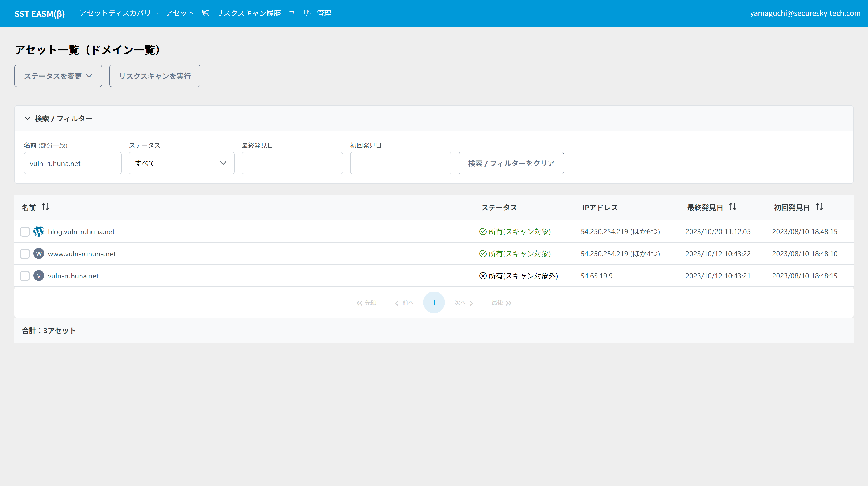Click the V avatar icon for vuln-ruhuna.net
Image resolution: width=868 pixels, height=486 pixels.
39,276
